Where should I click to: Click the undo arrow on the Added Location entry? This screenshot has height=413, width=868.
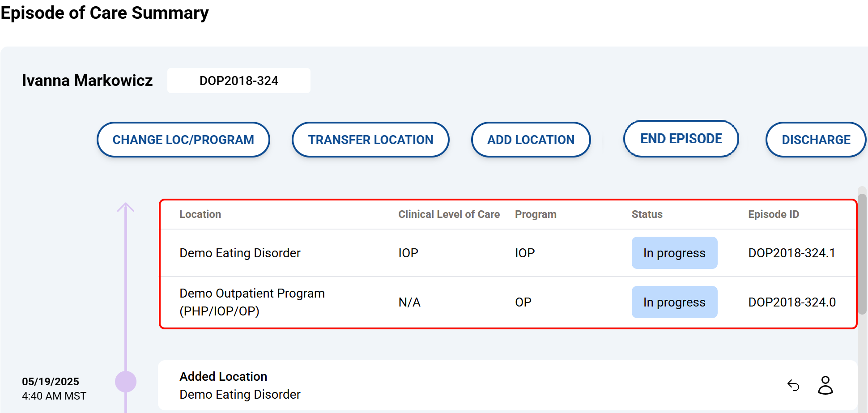pyautogui.click(x=793, y=385)
